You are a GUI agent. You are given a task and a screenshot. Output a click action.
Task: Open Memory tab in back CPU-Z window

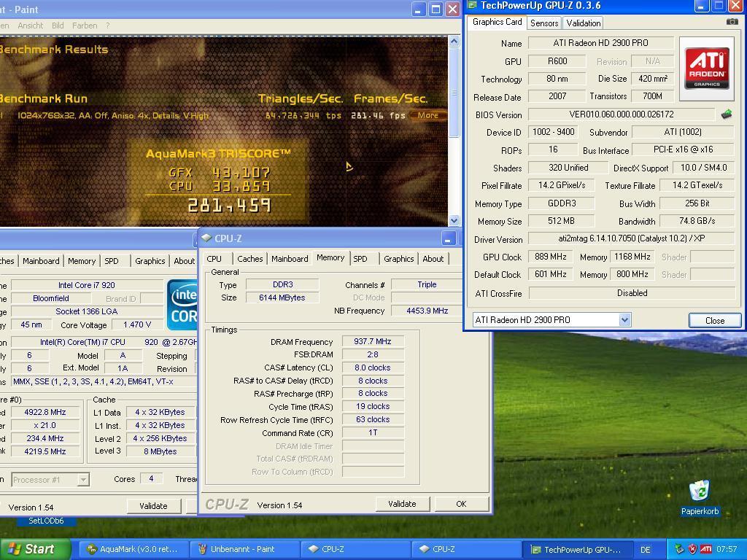(x=82, y=261)
